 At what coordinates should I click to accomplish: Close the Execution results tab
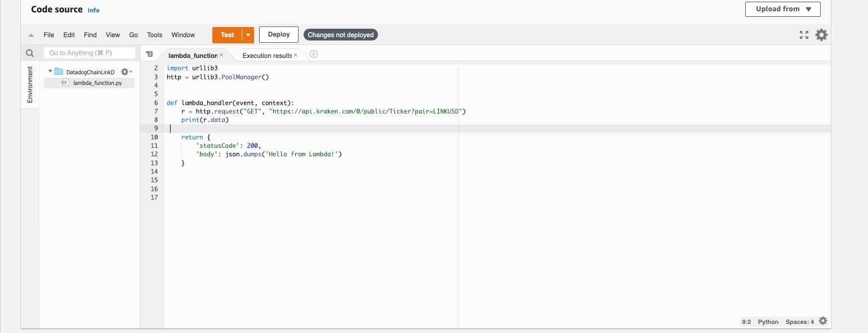pyautogui.click(x=296, y=55)
